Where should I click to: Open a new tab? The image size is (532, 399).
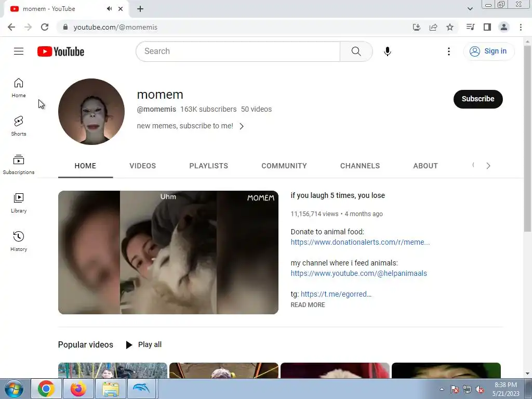pos(140,9)
